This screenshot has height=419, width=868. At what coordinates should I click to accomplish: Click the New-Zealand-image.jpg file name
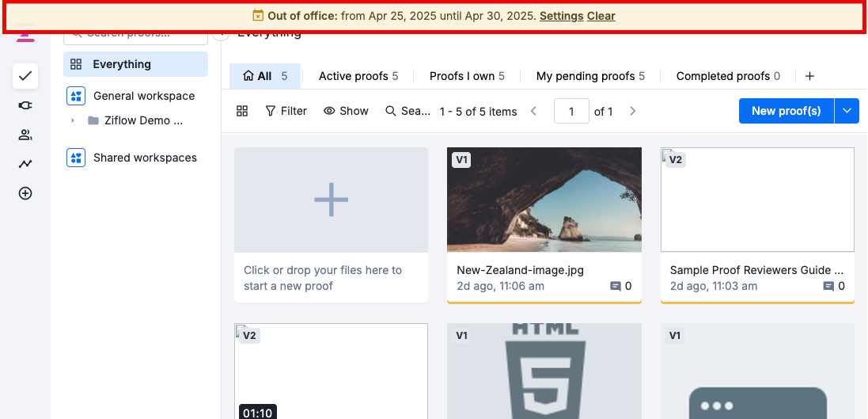[520, 270]
